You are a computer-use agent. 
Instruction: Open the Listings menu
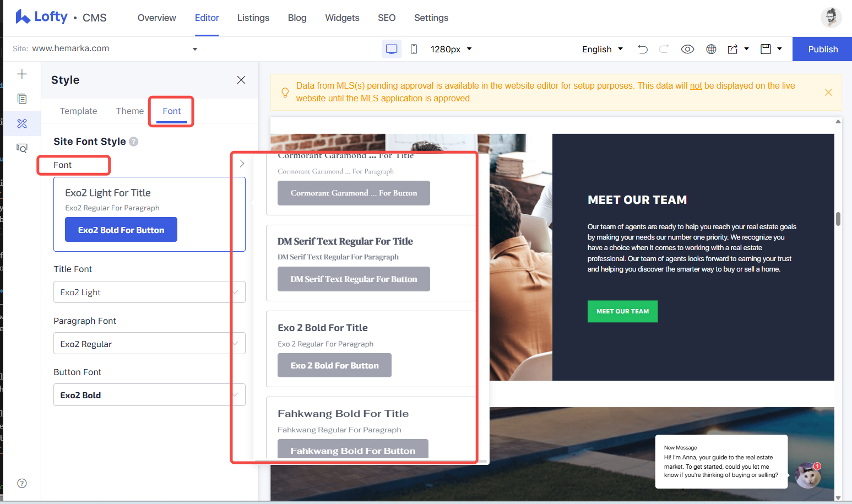point(253,18)
